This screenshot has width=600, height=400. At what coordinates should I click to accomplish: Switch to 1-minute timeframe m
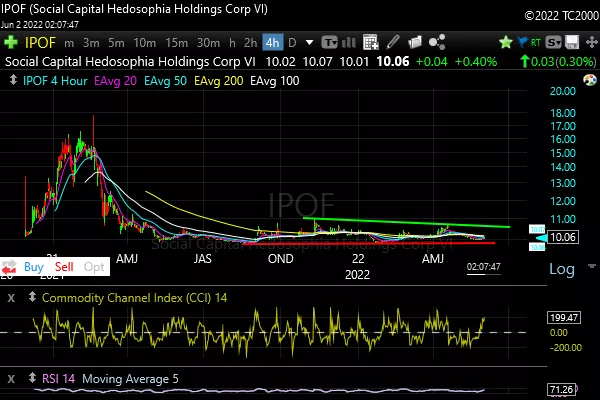69,43
